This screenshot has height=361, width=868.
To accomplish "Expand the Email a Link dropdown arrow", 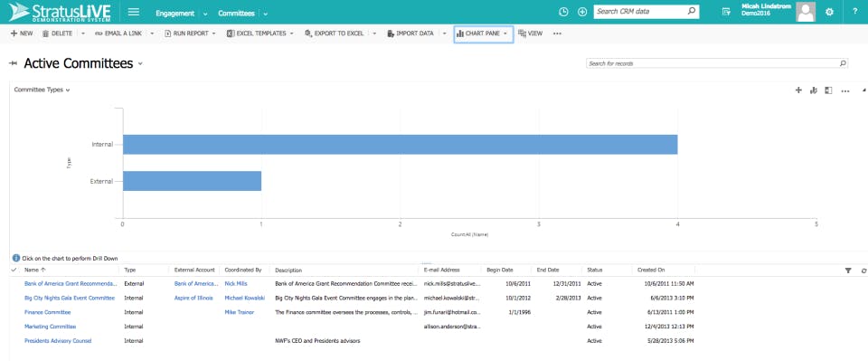I will tap(152, 33).
